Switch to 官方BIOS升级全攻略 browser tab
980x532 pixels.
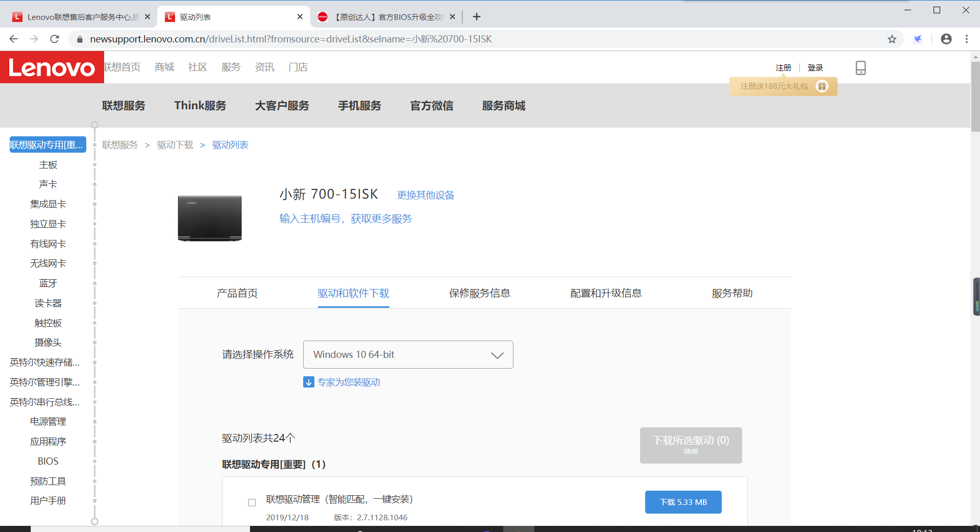tap(386, 17)
